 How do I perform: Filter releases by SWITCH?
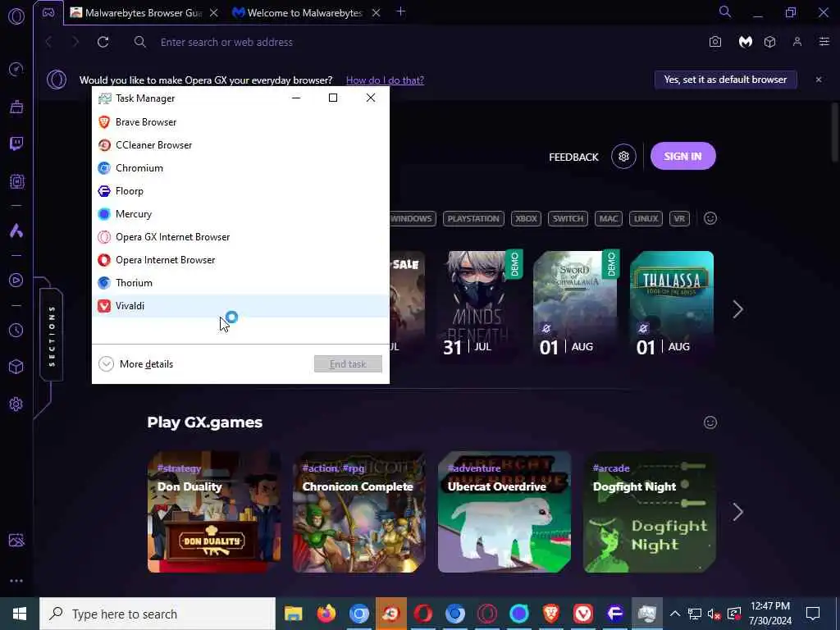coord(568,218)
